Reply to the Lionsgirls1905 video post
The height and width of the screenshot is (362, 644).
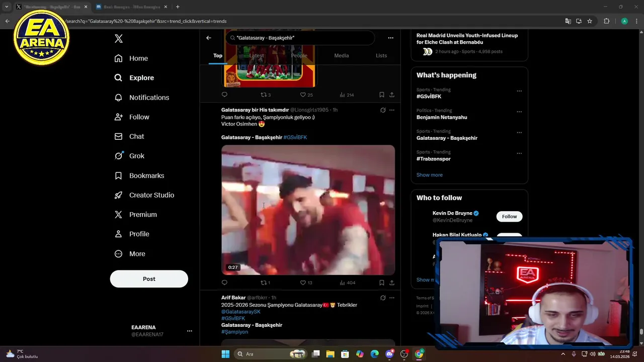point(224,283)
